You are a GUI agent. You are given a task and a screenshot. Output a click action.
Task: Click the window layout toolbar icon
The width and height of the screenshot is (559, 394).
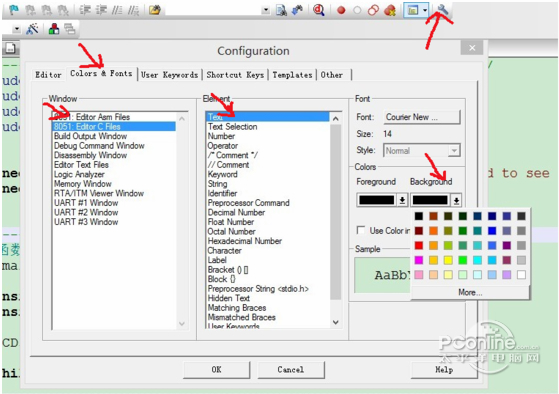[x=412, y=10]
